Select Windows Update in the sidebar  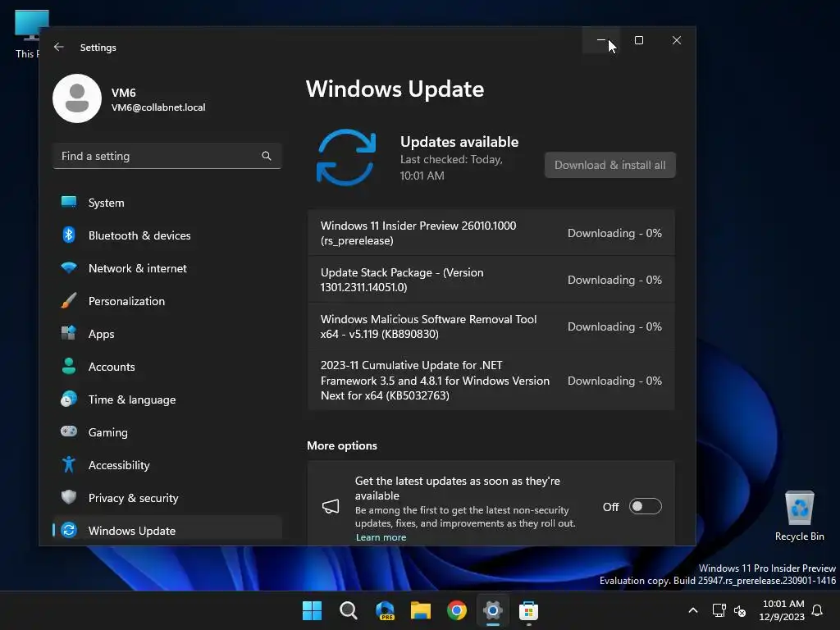pos(167,531)
